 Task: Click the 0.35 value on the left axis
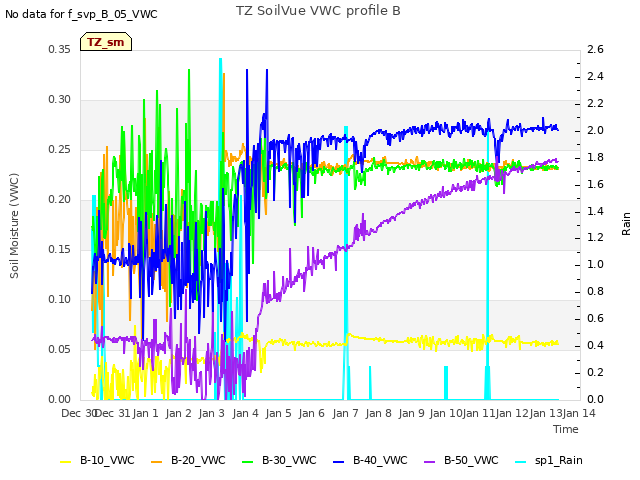[60, 49]
